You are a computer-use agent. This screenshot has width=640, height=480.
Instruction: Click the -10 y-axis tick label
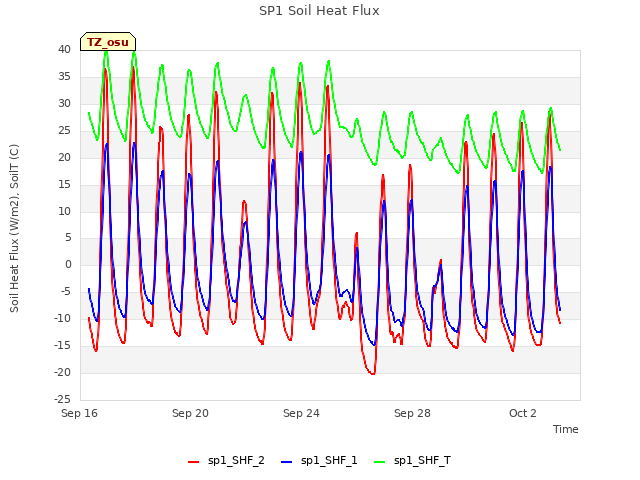pyautogui.click(x=62, y=318)
